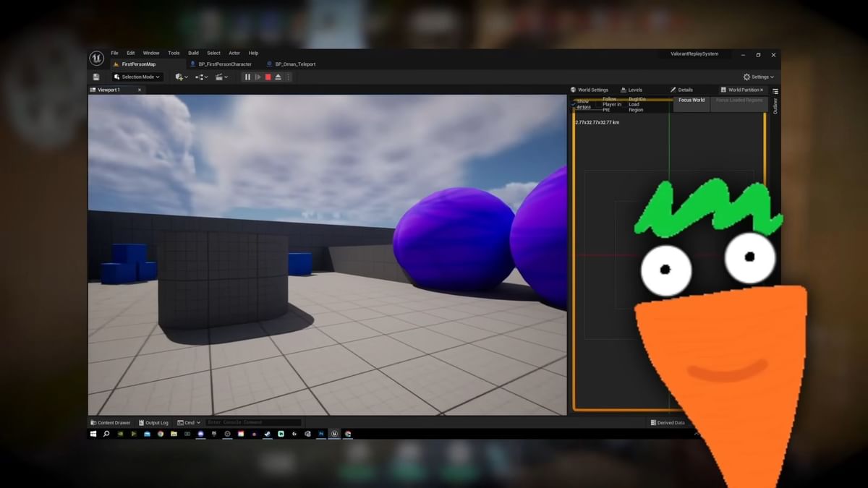
Task: Open the Build menu
Action: tap(192, 53)
